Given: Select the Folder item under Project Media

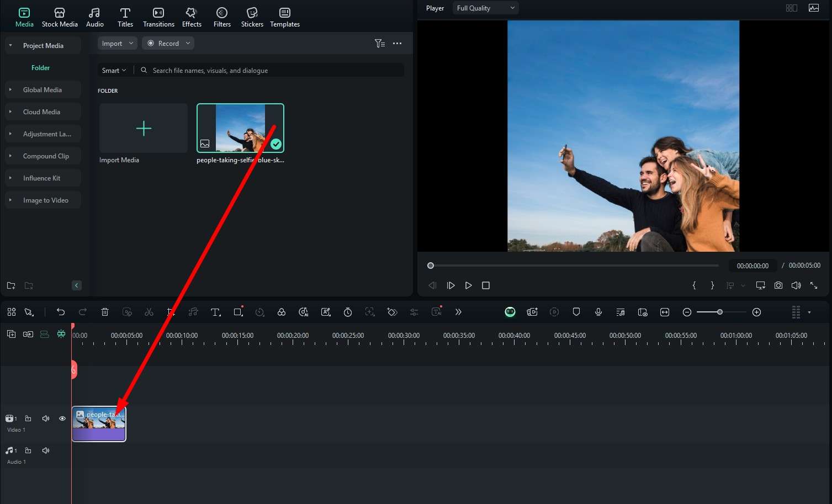Looking at the screenshot, I should 40,68.
